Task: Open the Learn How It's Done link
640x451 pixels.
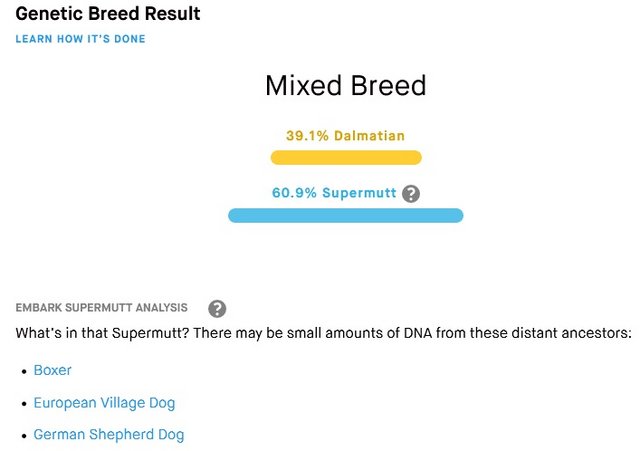Action: pos(80,39)
